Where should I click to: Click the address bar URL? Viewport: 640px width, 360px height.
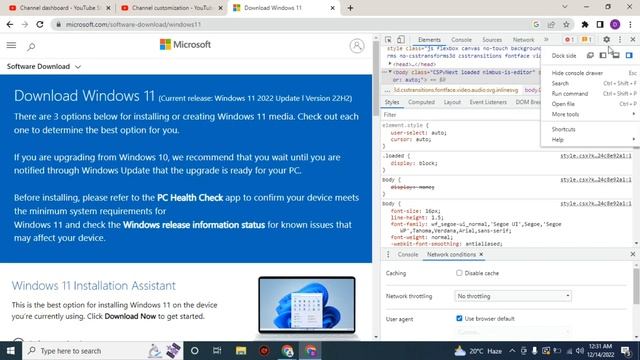tap(133, 24)
